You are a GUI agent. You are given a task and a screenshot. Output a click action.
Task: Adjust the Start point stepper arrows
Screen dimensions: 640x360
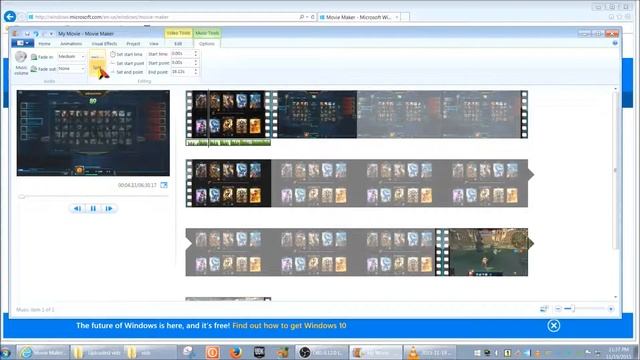click(x=196, y=63)
